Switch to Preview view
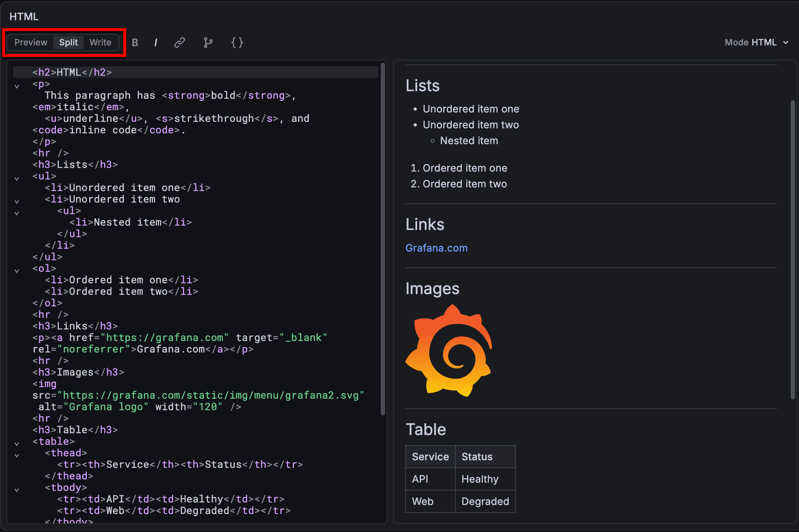This screenshot has height=532, width=799. tap(31, 43)
